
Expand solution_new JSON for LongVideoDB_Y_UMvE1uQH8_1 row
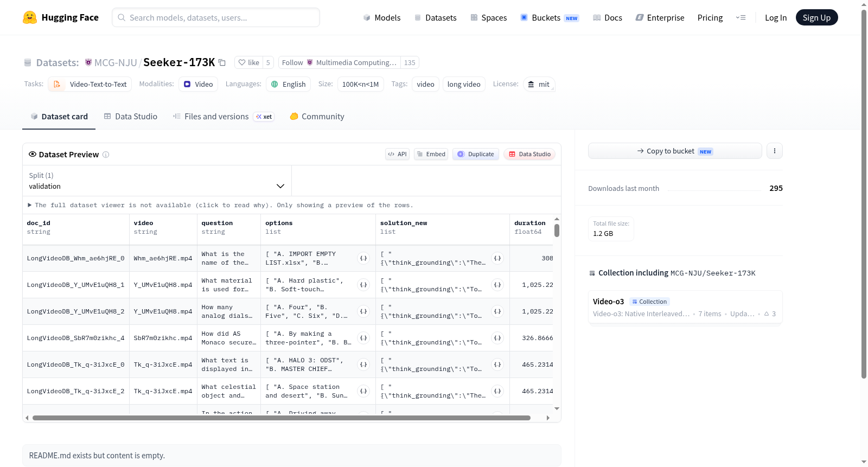tap(497, 285)
